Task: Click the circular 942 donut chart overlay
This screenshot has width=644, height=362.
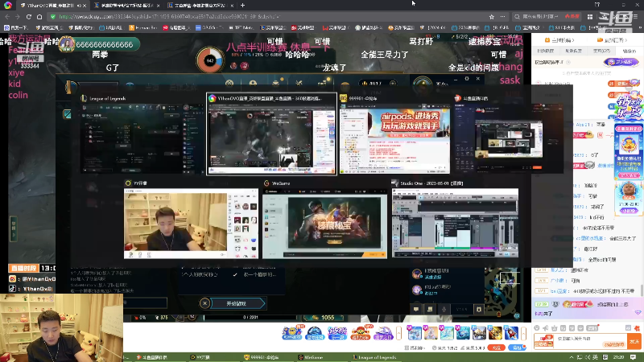Action: tap(210, 60)
